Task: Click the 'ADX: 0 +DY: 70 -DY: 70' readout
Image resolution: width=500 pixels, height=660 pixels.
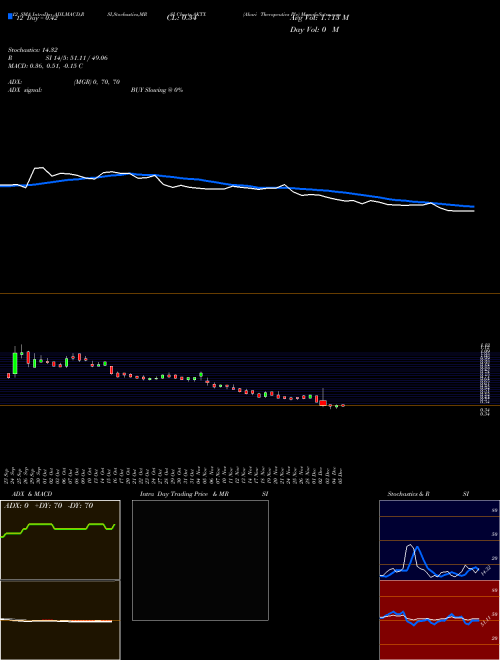Action: pos(48,506)
